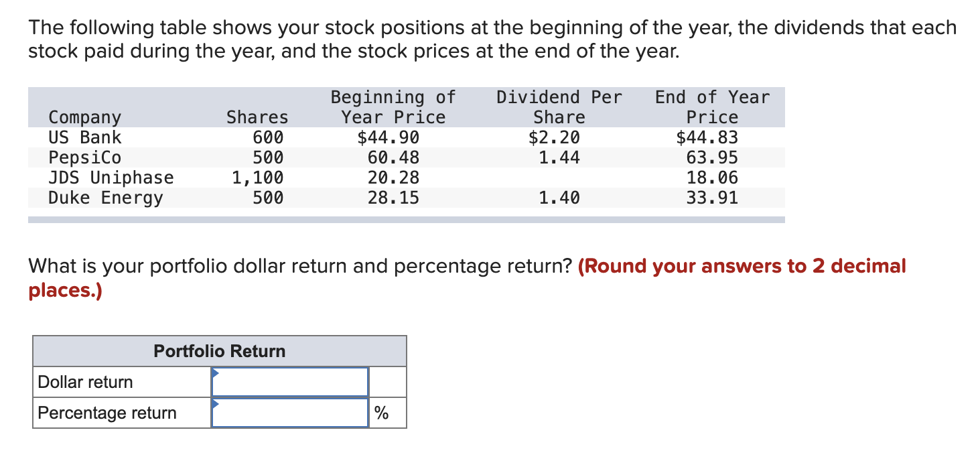Click the Percentage return input field

[x=289, y=412]
